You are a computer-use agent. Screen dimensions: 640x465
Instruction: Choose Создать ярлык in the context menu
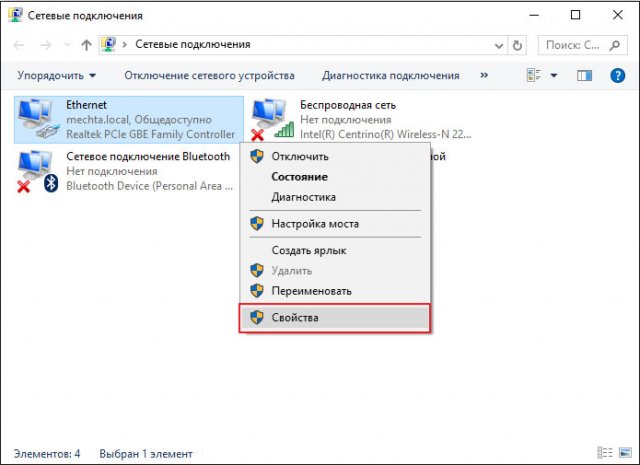[334, 250]
